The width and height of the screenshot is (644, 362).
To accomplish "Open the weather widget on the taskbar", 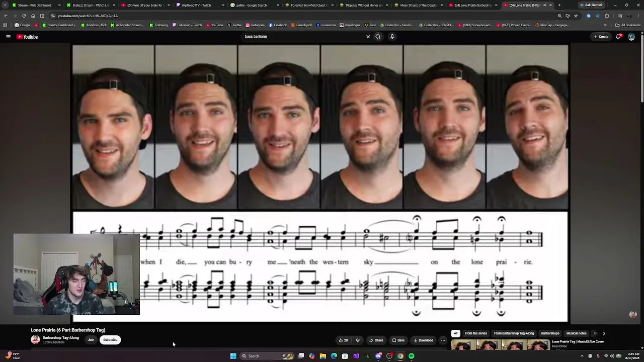I will coord(12,356).
